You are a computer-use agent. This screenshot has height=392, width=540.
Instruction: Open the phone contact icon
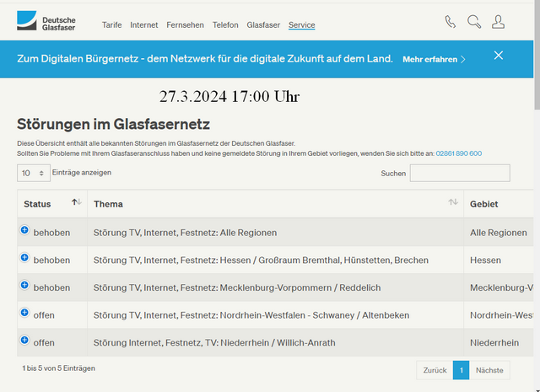click(x=450, y=22)
